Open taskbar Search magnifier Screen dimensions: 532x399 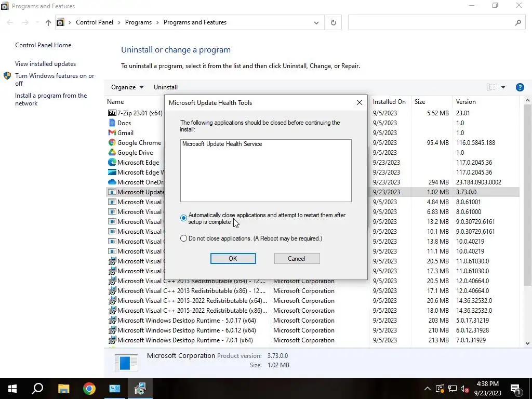[x=37, y=389]
